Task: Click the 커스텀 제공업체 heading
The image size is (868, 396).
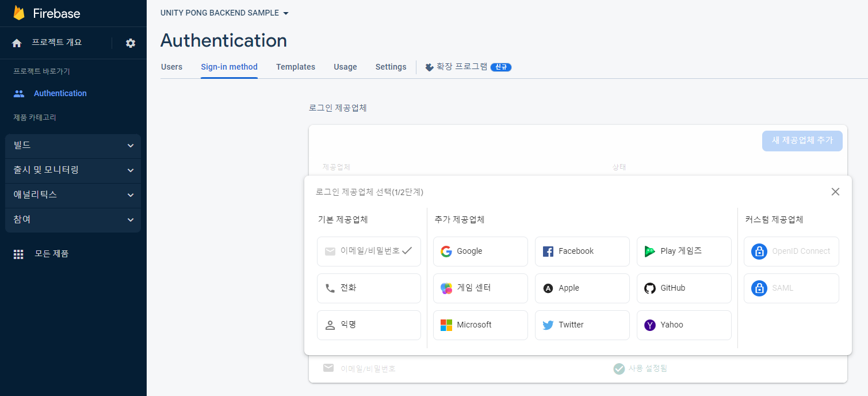Action: 774,220
